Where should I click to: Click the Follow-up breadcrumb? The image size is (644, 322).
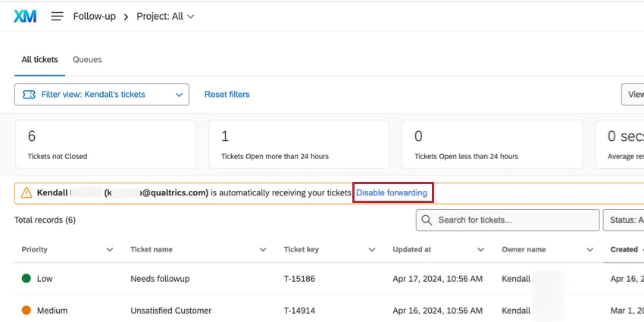pyautogui.click(x=94, y=16)
